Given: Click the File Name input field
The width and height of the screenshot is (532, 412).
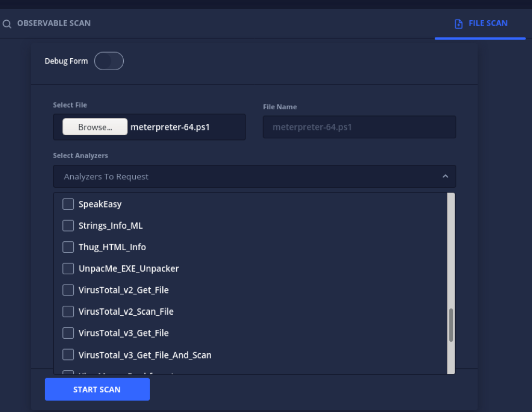Looking at the screenshot, I should coord(359,127).
